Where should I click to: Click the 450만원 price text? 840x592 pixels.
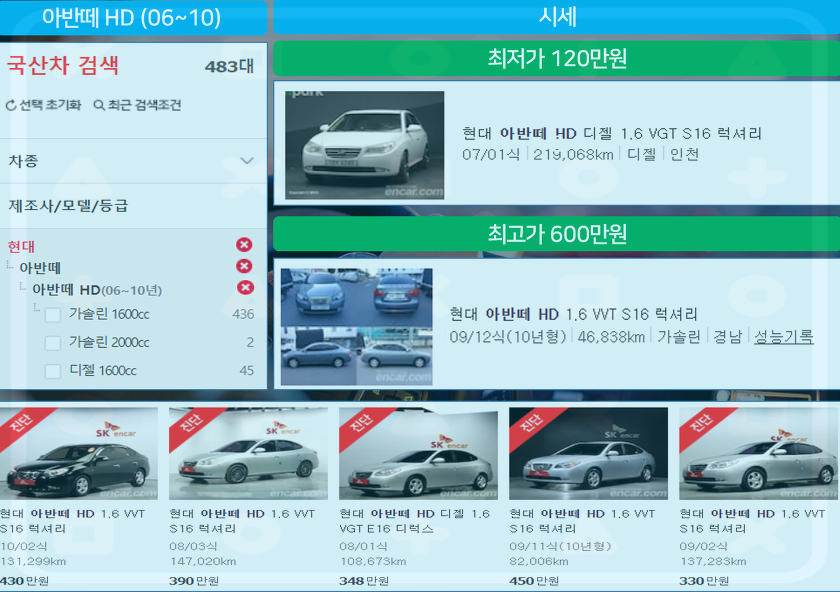[x=534, y=581]
